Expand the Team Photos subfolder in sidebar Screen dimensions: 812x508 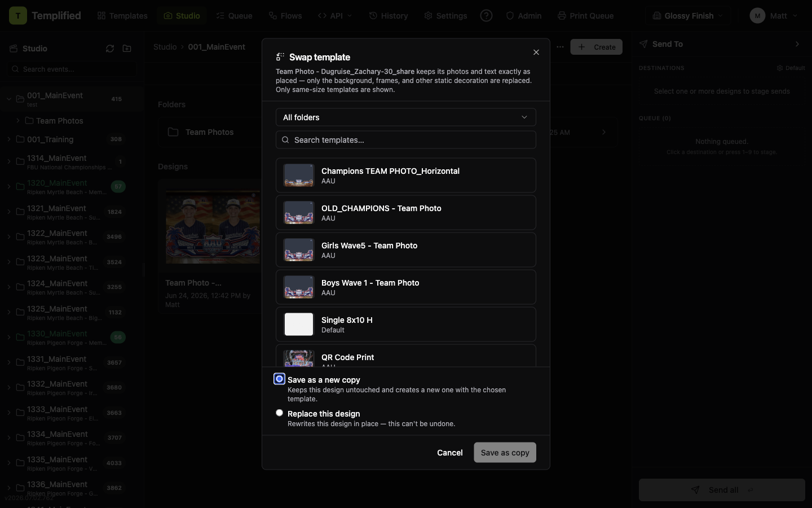click(17, 120)
